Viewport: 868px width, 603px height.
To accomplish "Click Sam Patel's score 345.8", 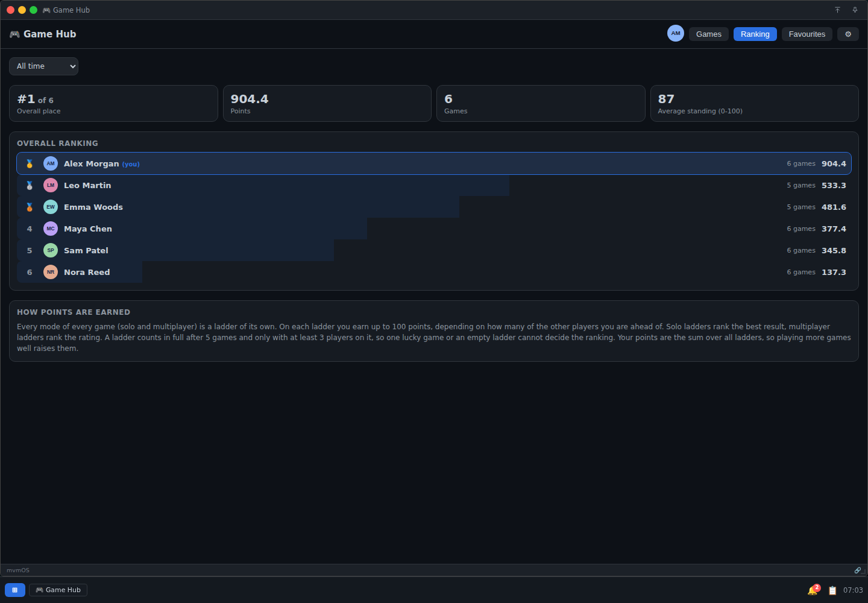I will click(834, 251).
